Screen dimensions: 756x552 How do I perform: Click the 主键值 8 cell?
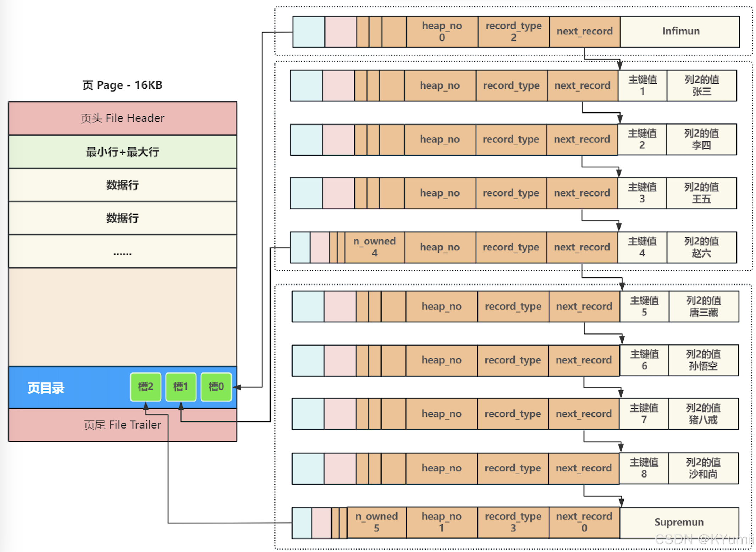(x=644, y=468)
